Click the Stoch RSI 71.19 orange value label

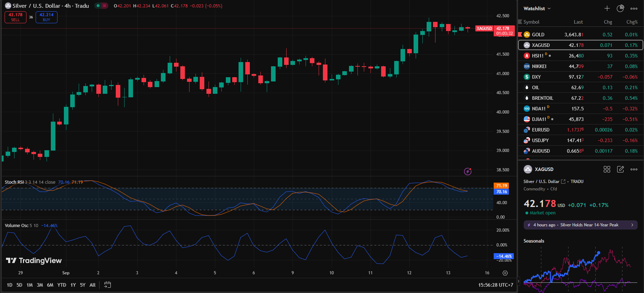[501, 186]
